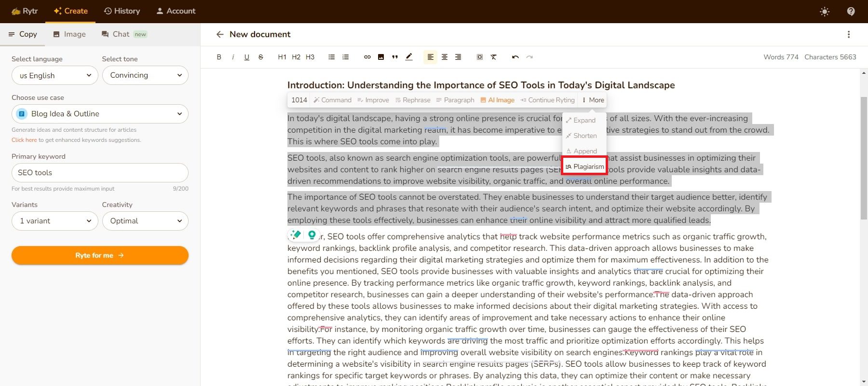868x386 pixels.
Task: Switch to the Image tab
Action: tap(69, 34)
